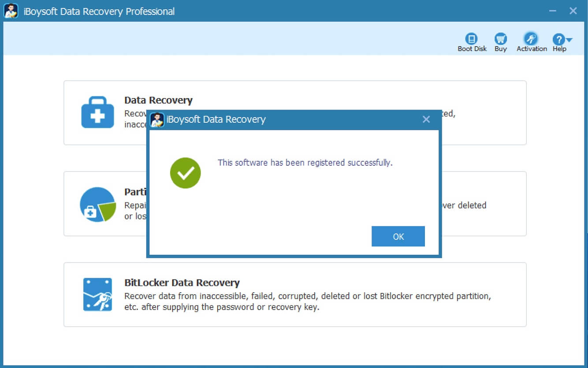
Task: Minimize the iBoysoft main window
Action: click(x=551, y=11)
